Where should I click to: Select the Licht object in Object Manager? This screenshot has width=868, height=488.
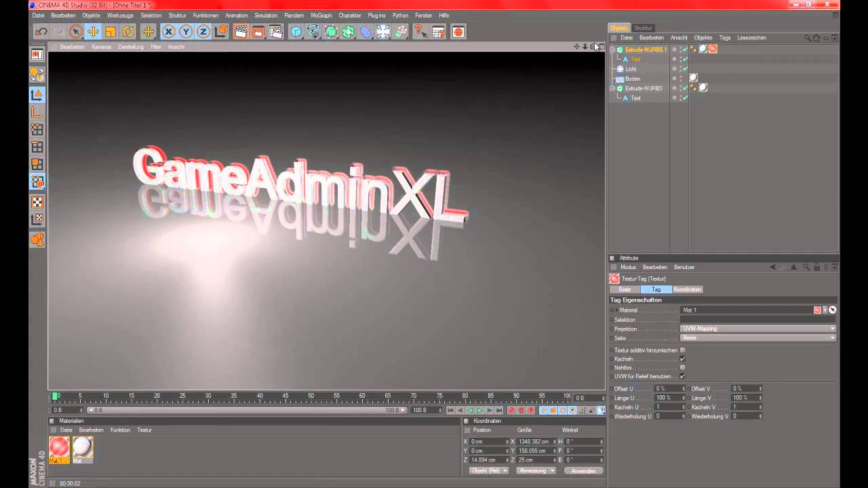click(631, 69)
